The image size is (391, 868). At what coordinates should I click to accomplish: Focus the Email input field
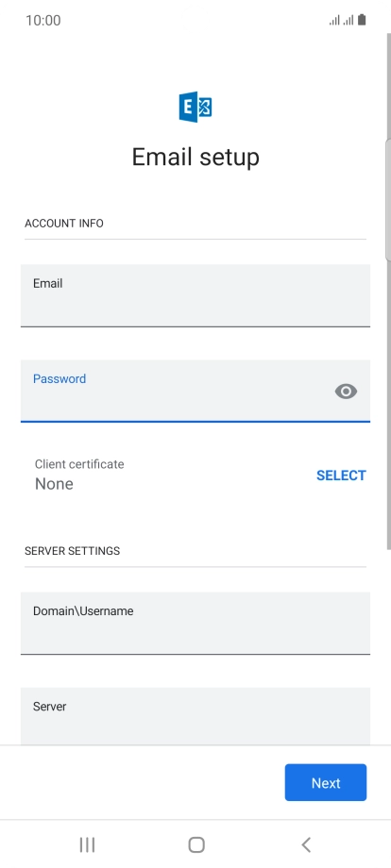coord(195,295)
